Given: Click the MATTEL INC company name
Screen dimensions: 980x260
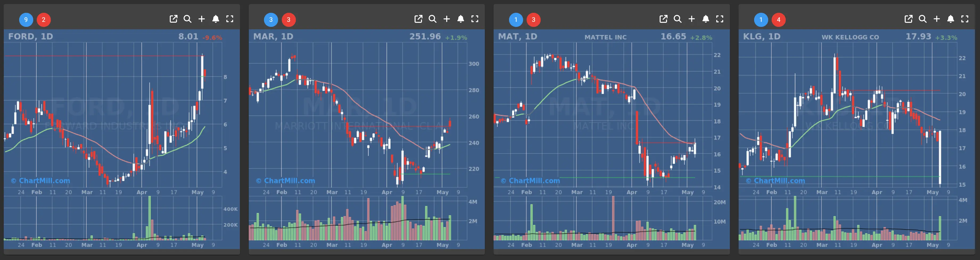Looking at the screenshot, I should pos(605,37).
